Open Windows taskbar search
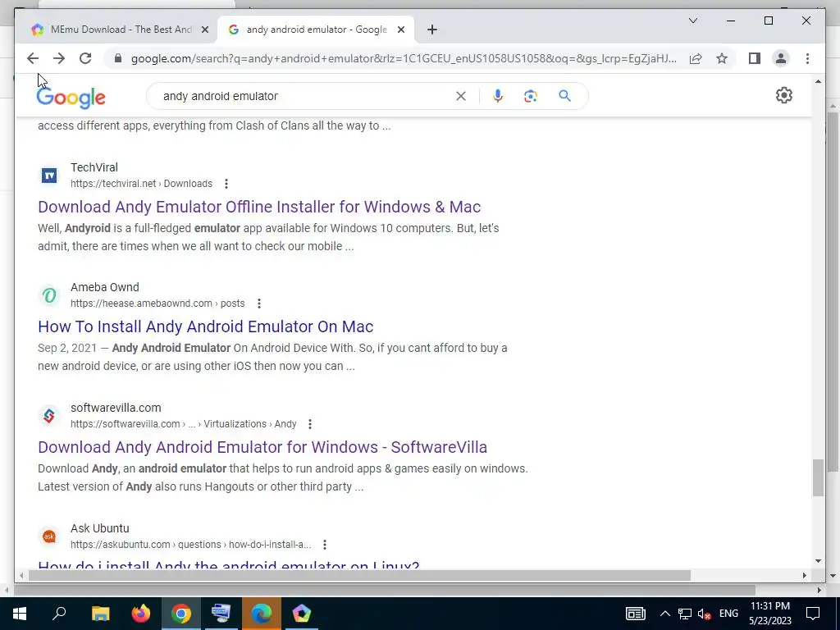Image resolution: width=840 pixels, height=630 pixels. click(x=59, y=614)
